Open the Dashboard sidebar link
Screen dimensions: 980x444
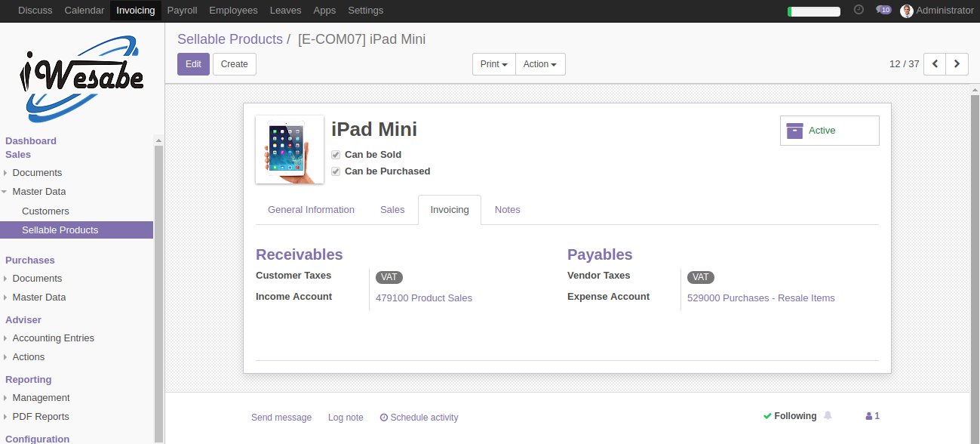coord(31,141)
